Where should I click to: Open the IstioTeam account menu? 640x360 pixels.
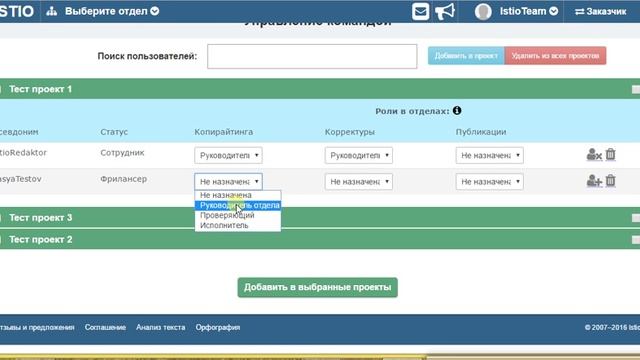coord(529,11)
